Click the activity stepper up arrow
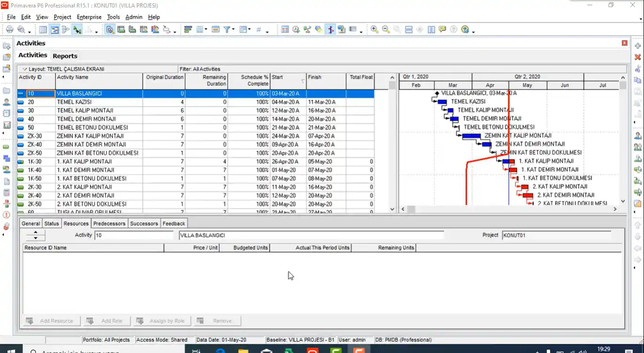The image size is (644, 353). [x=35, y=233]
